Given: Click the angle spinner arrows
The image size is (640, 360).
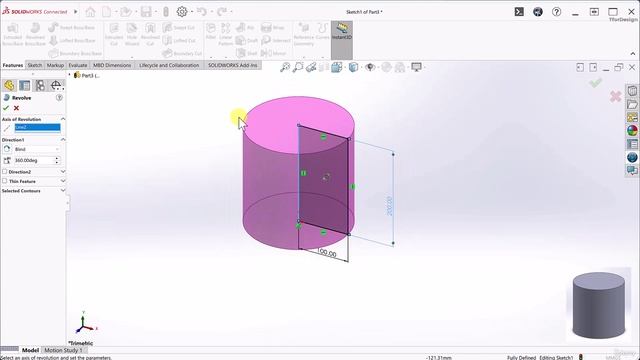Looking at the screenshot, I should click(x=57, y=161).
